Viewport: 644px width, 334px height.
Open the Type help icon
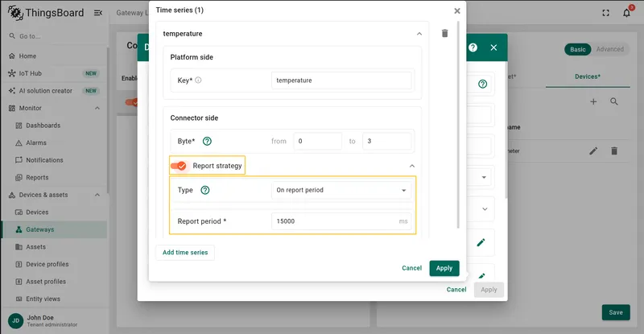click(205, 190)
